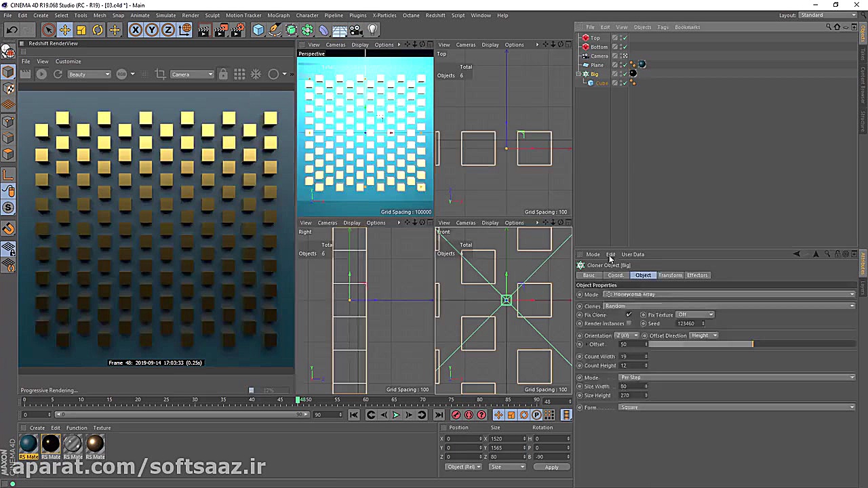Open the MoGraph menu
Screen dimensions: 868x488
tap(278, 15)
